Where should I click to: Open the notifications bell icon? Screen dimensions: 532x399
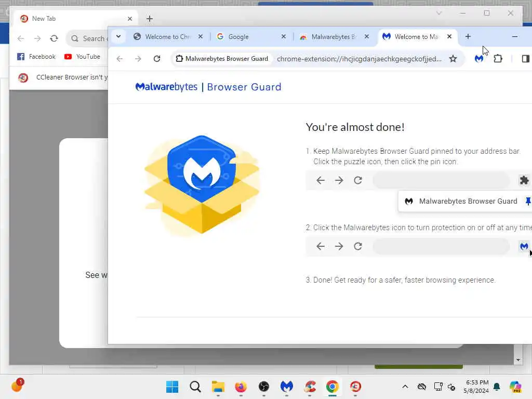coord(497,387)
